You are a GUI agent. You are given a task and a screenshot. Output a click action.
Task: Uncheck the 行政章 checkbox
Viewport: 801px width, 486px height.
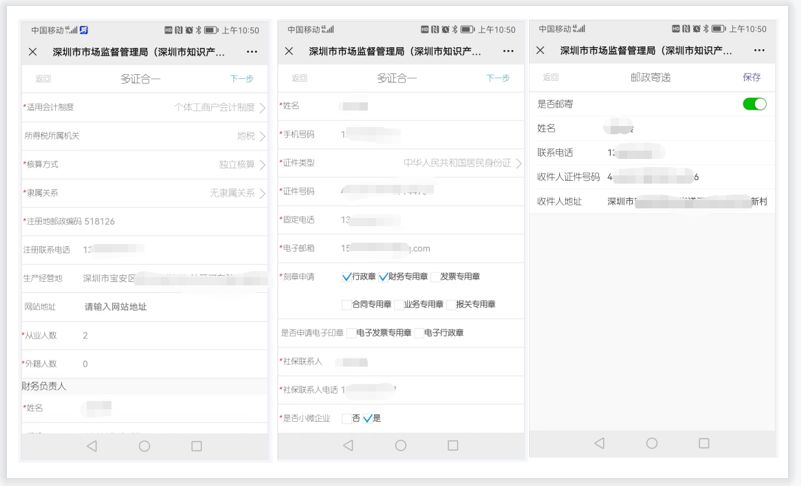tap(347, 277)
